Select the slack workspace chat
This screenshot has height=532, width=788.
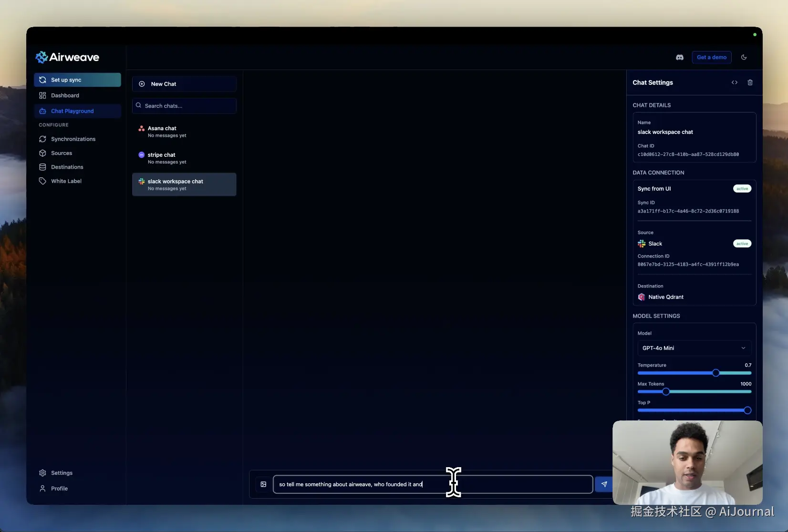point(184,184)
